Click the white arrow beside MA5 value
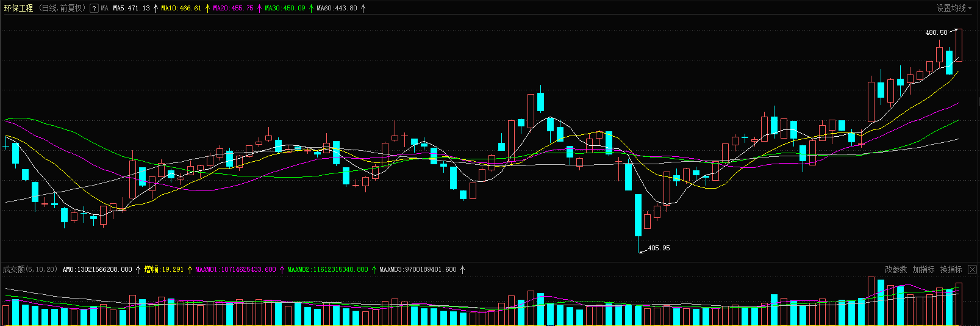The image size is (980, 326). click(x=156, y=9)
